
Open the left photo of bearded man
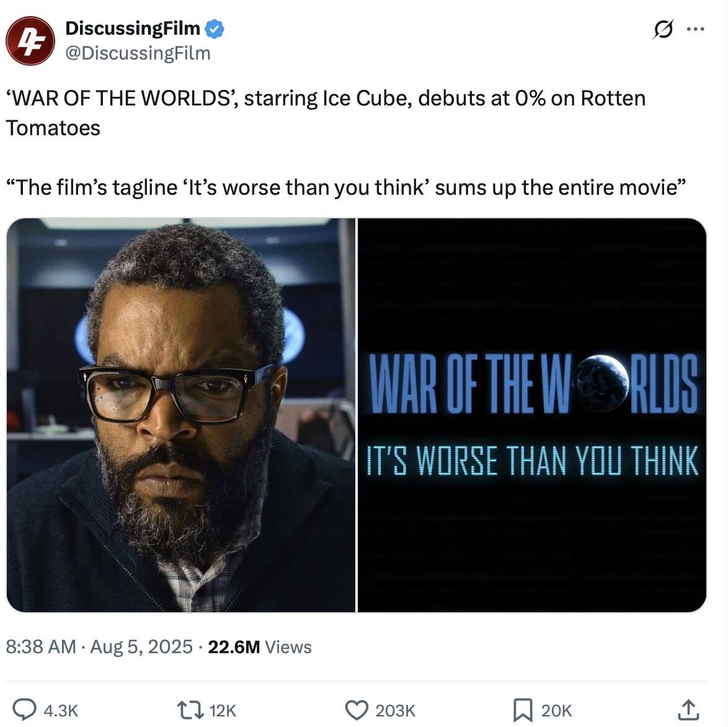[x=180, y=415]
